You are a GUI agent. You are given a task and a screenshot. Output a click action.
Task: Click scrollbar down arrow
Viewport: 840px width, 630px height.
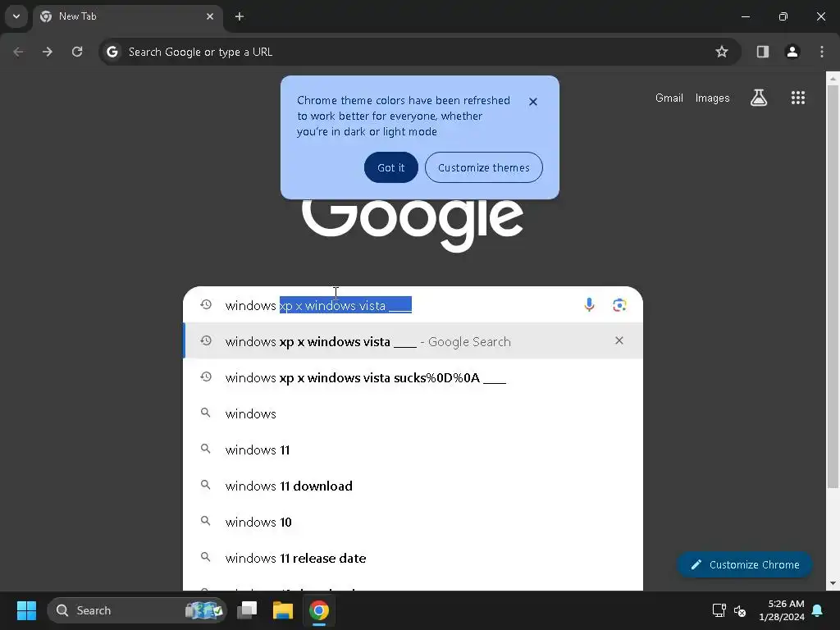tap(833, 583)
